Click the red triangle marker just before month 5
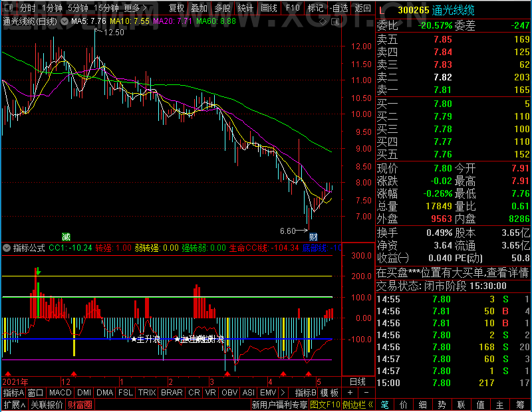 point(308,373)
